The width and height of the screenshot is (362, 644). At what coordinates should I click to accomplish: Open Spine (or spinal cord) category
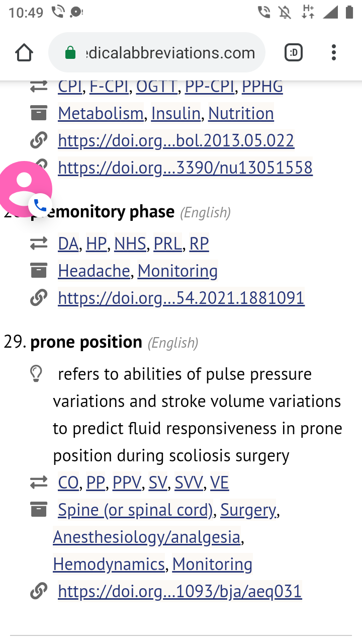tap(136, 510)
